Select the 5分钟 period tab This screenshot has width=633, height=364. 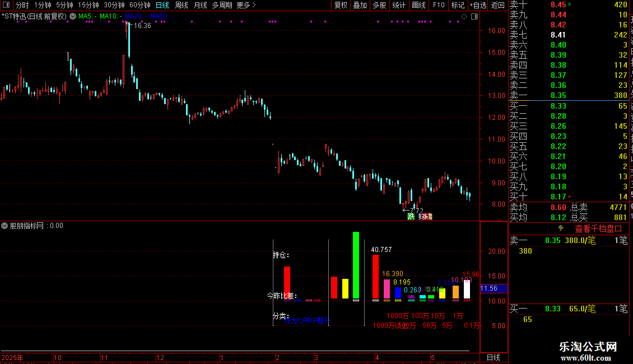64,5
